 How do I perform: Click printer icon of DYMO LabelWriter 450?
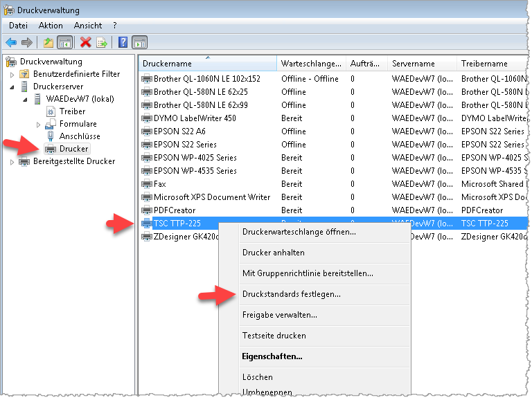(x=147, y=118)
